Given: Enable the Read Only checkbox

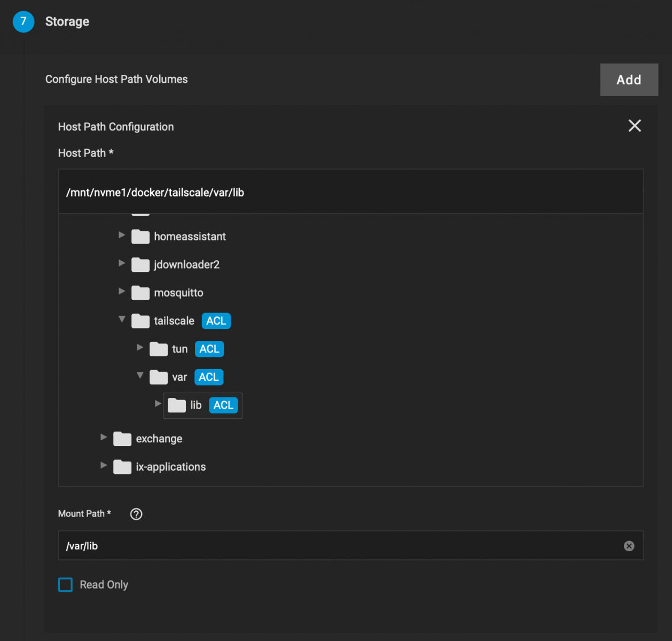Looking at the screenshot, I should click(x=65, y=585).
